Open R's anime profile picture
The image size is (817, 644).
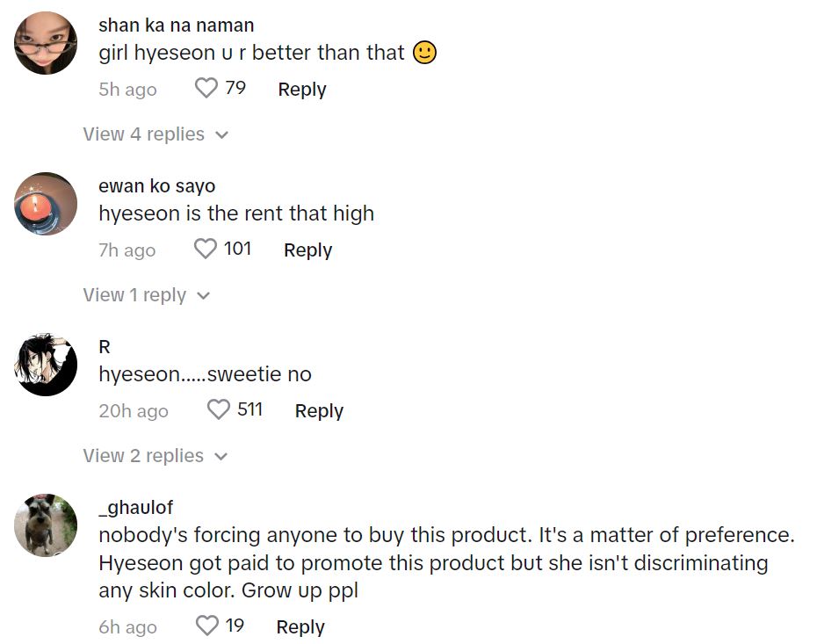[47, 365]
